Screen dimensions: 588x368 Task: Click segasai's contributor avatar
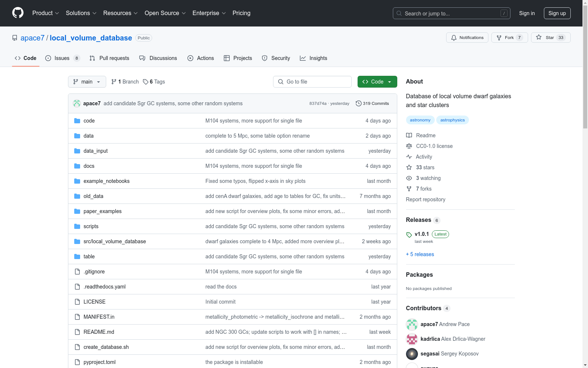[x=412, y=354]
